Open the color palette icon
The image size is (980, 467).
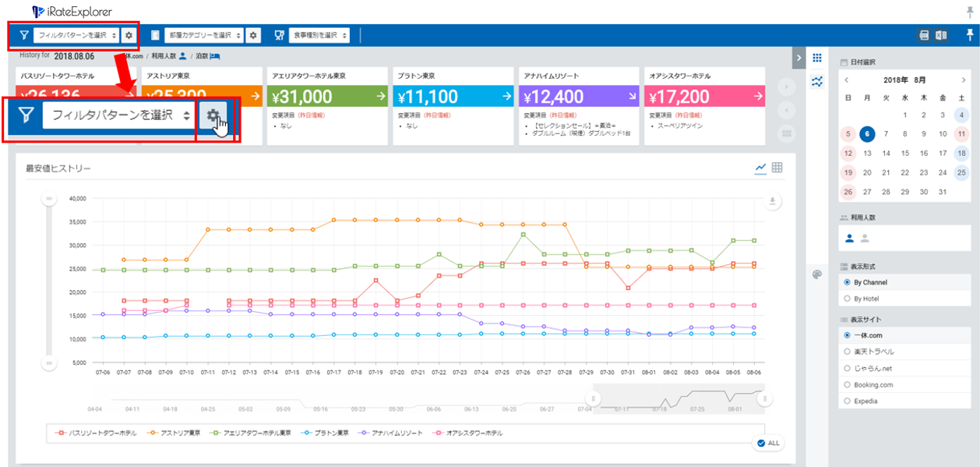coord(816,274)
